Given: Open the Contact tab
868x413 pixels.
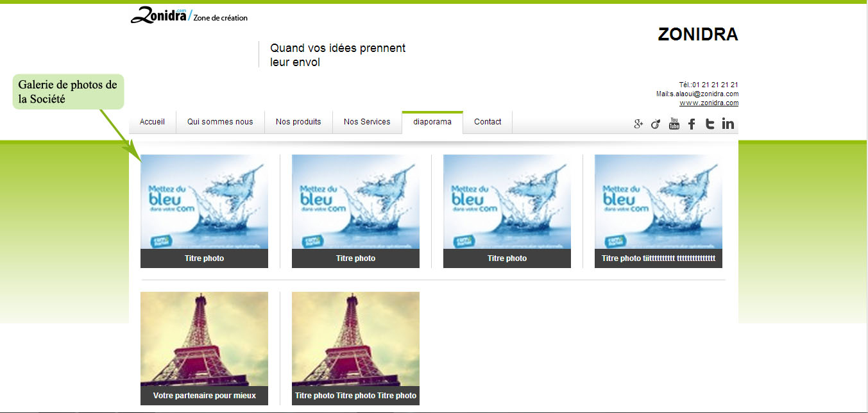Looking at the screenshot, I should point(488,122).
